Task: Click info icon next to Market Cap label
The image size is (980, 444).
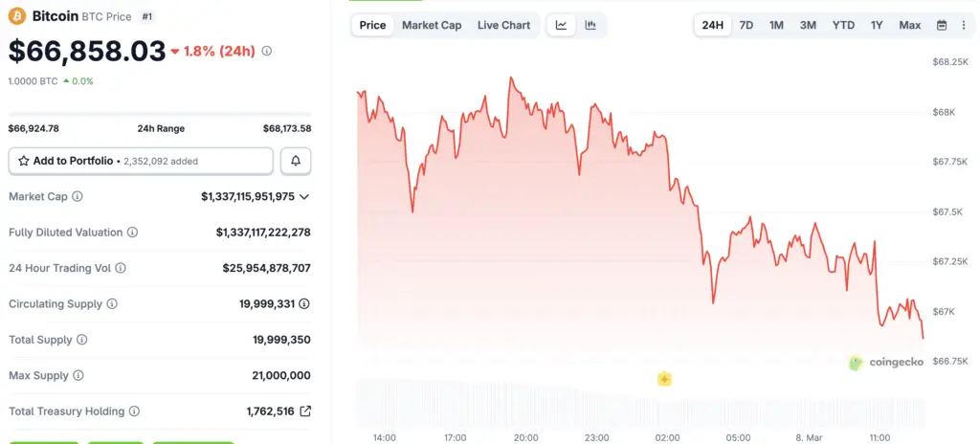Action: (78, 196)
